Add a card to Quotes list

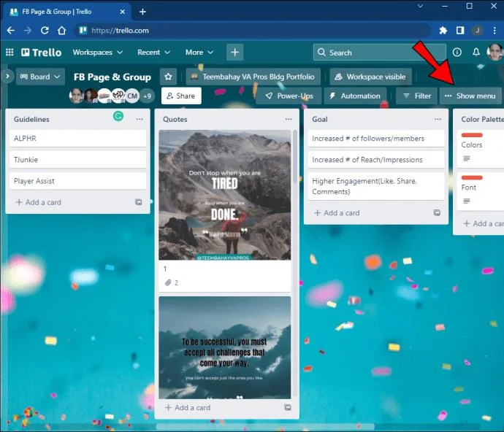tap(188, 408)
